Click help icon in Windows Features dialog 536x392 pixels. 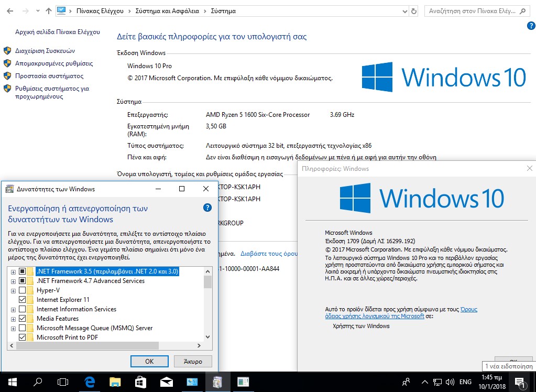(x=207, y=208)
